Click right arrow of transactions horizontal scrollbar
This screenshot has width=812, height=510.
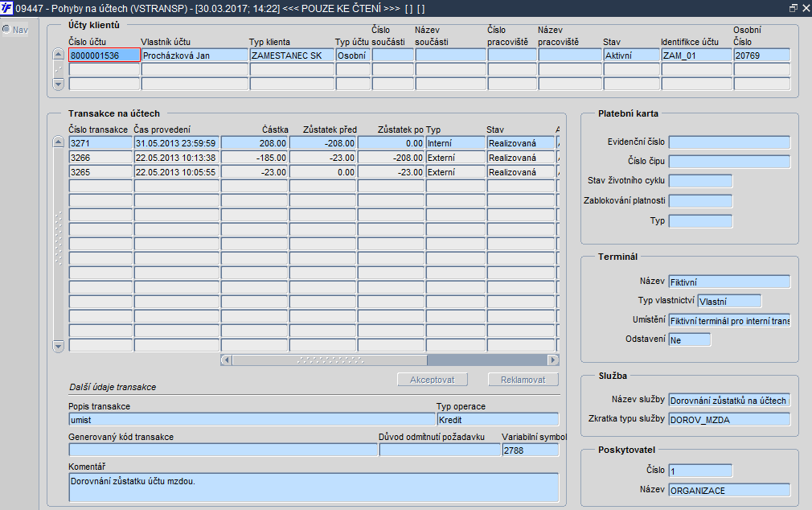click(552, 360)
